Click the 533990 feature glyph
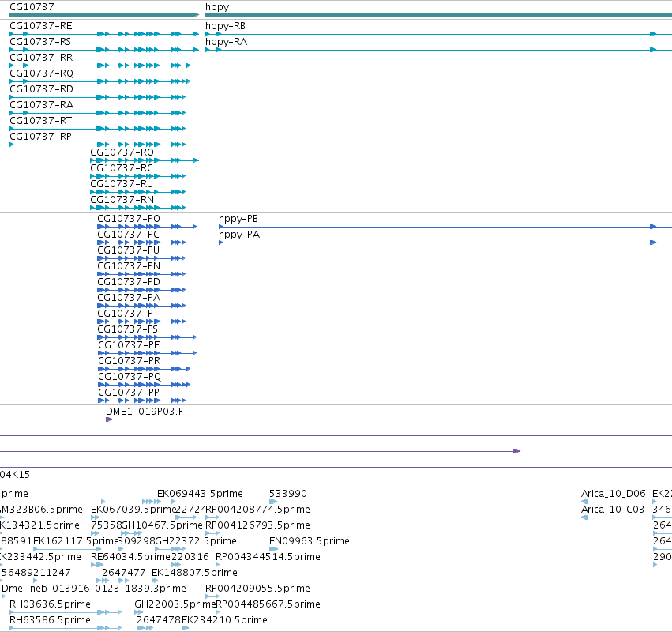This screenshot has height=632, width=672. pos(273,502)
